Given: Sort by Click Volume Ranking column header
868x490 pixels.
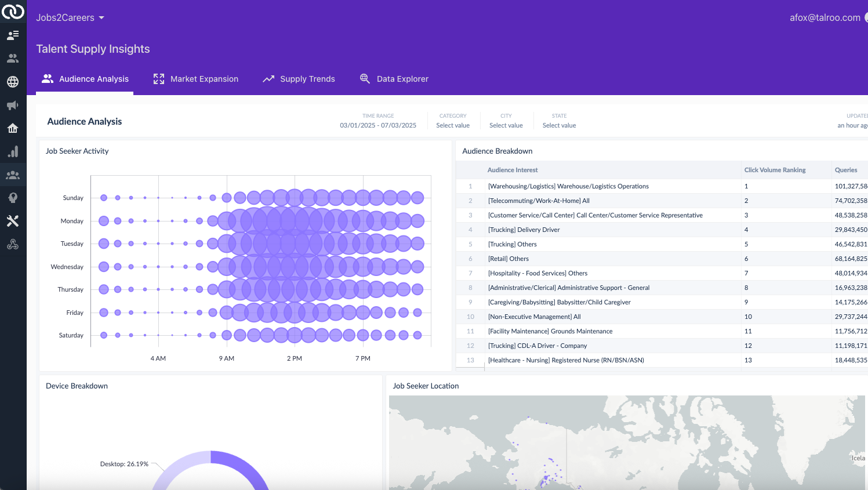Looking at the screenshot, I should coord(775,170).
